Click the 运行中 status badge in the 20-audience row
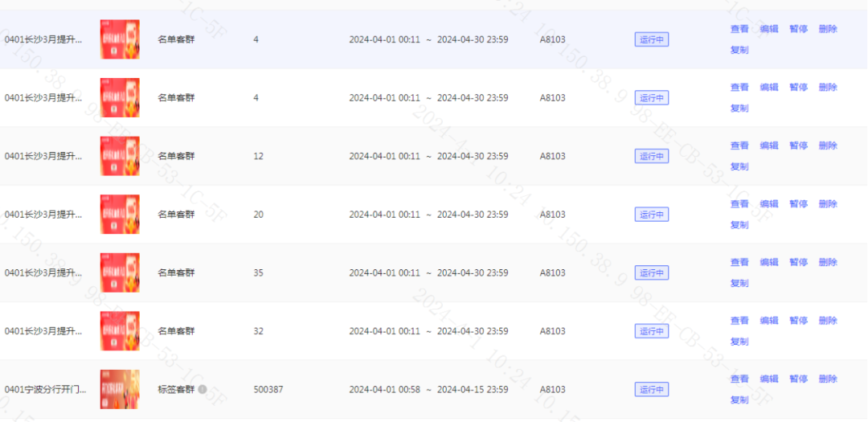 point(651,215)
